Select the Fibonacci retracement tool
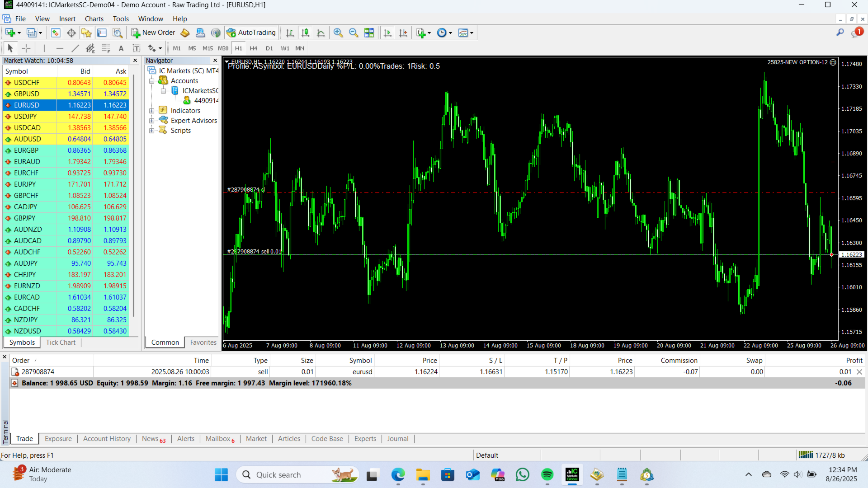 click(x=106, y=48)
